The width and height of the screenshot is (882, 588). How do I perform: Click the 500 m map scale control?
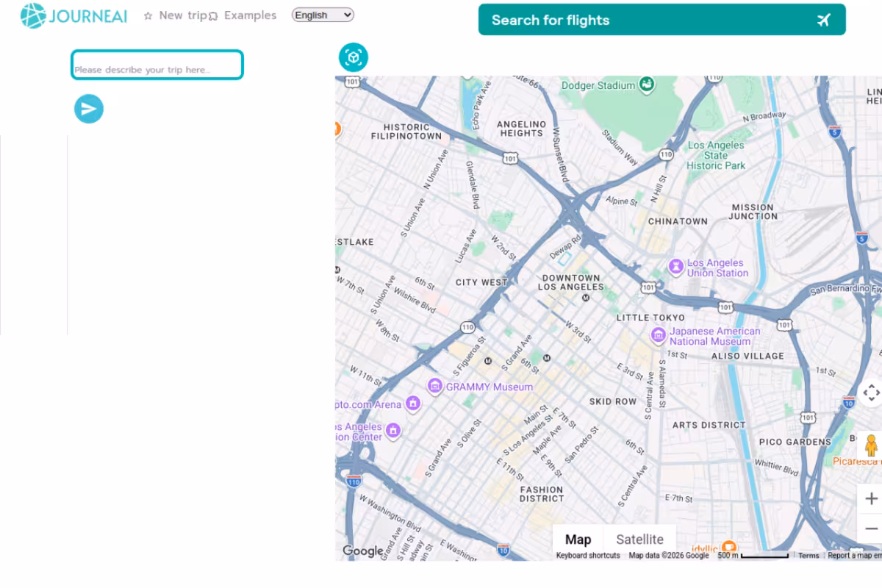coord(753,556)
